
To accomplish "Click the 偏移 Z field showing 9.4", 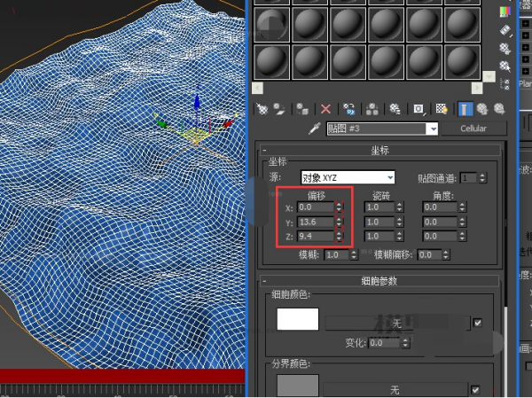I will 316,236.
